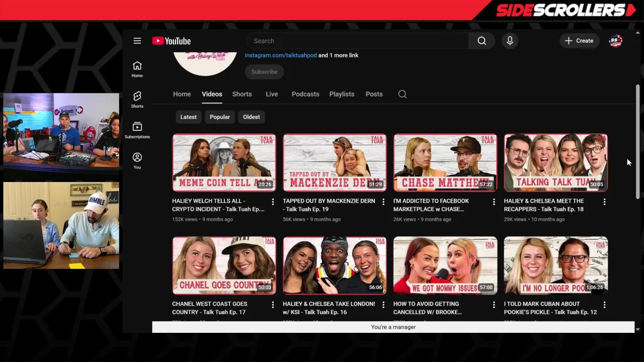Image resolution: width=644 pixels, height=362 pixels.
Task: Open Meme Coin Tell All thumbnail
Action: point(224,162)
